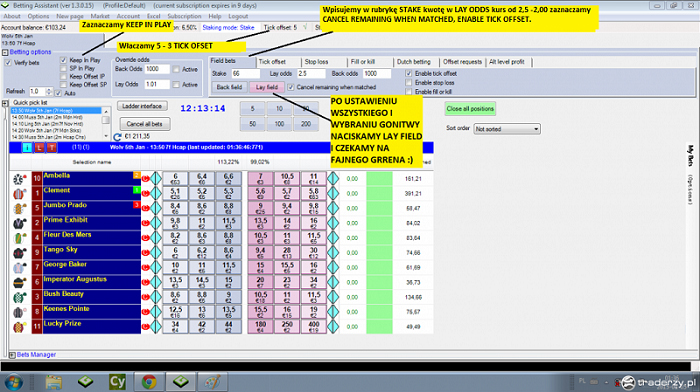This screenshot has width=700, height=392.
Task: Open the Sort order dropdown
Action: (x=507, y=129)
